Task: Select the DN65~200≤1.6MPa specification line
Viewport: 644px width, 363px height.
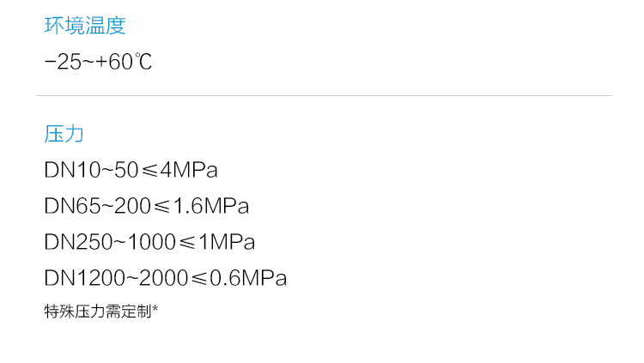Action: (x=147, y=206)
